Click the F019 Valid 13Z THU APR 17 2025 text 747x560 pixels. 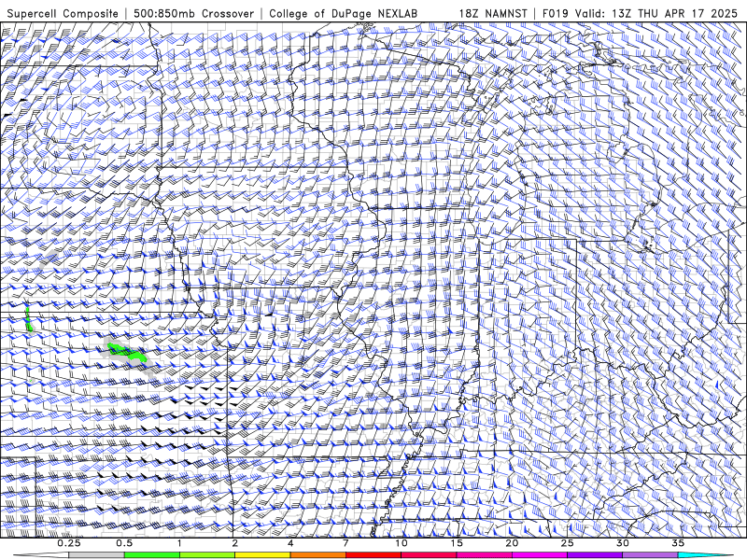[640, 13]
